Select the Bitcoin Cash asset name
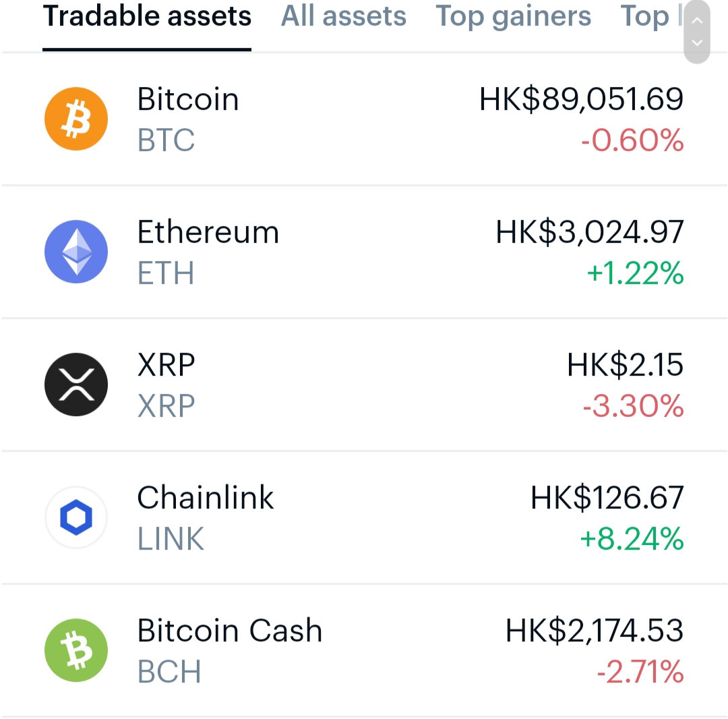Viewport: 728px width, 719px height. pos(229,630)
